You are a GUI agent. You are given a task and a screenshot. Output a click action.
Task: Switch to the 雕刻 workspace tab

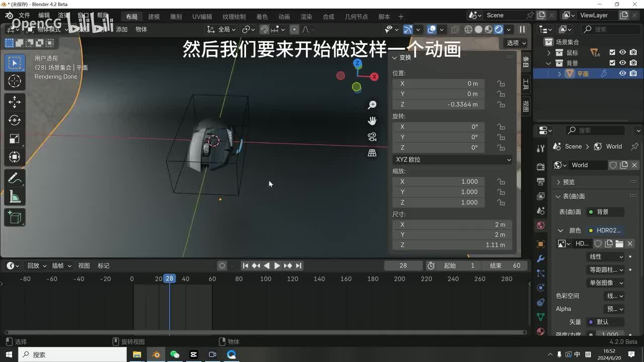tap(176, 17)
